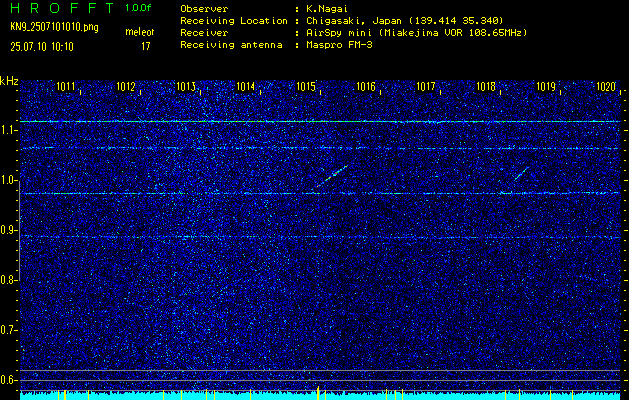Click the 1011 time marker
Screen dimensions: 629x400
pyautogui.click(x=65, y=86)
